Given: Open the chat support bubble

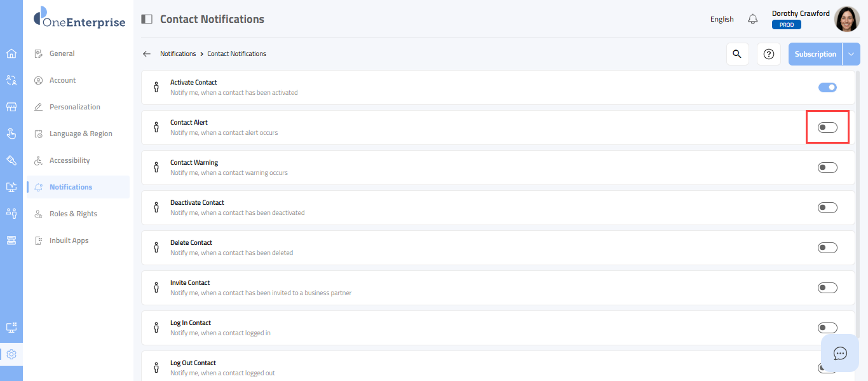Looking at the screenshot, I should (x=840, y=353).
